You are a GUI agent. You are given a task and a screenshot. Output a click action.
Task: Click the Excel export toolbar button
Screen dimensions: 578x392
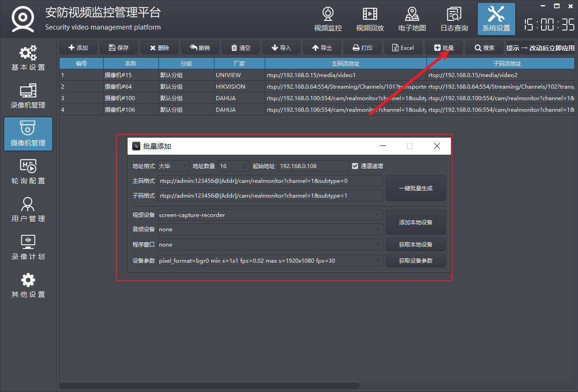click(x=403, y=48)
